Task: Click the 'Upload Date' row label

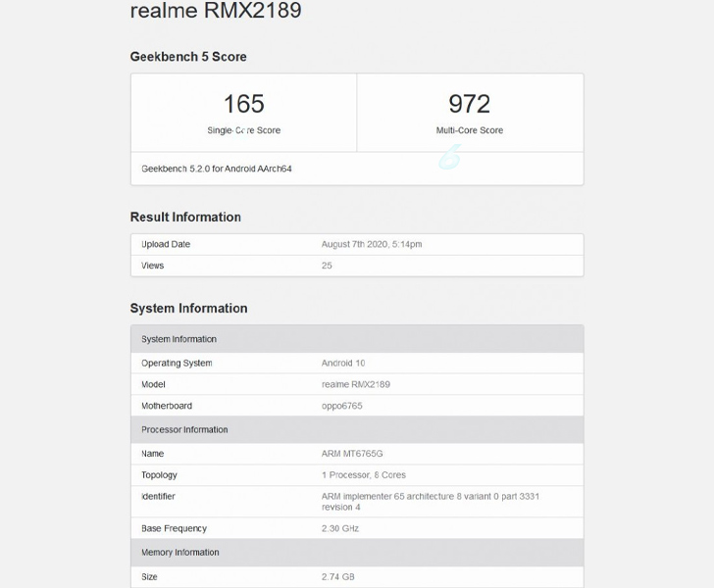Action: pyautogui.click(x=166, y=244)
